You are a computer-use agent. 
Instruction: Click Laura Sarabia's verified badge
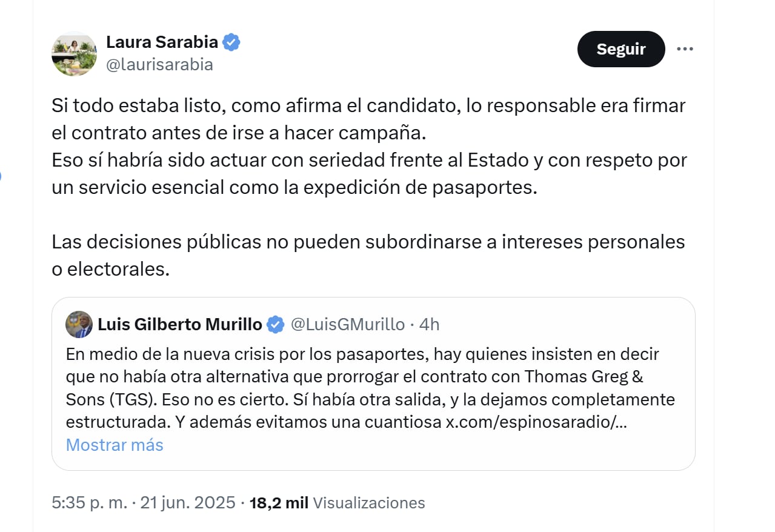point(231,42)
